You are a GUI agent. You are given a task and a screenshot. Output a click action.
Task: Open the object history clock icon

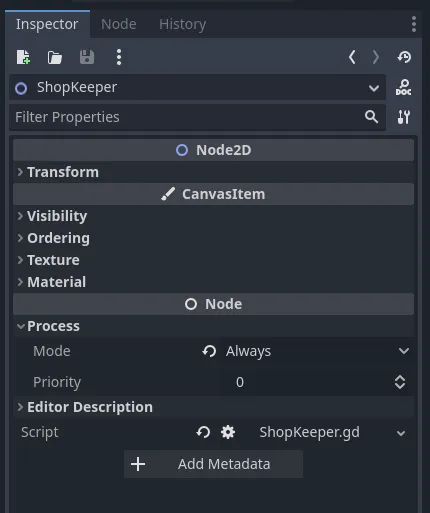(404, 57)
